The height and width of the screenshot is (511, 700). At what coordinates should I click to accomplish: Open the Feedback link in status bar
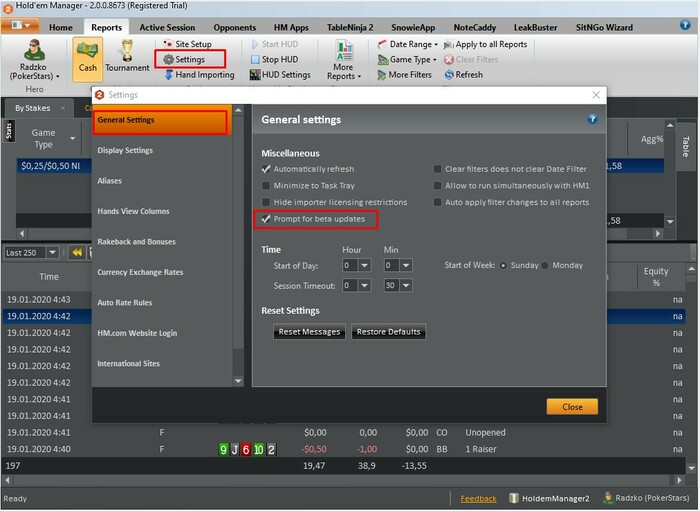tap(478, 499)
